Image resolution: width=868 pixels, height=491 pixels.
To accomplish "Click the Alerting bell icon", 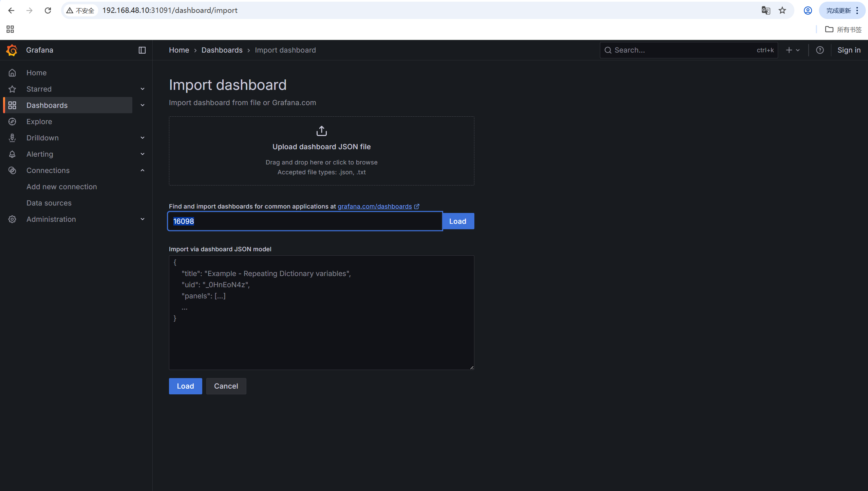I will (x=12, y=154).
